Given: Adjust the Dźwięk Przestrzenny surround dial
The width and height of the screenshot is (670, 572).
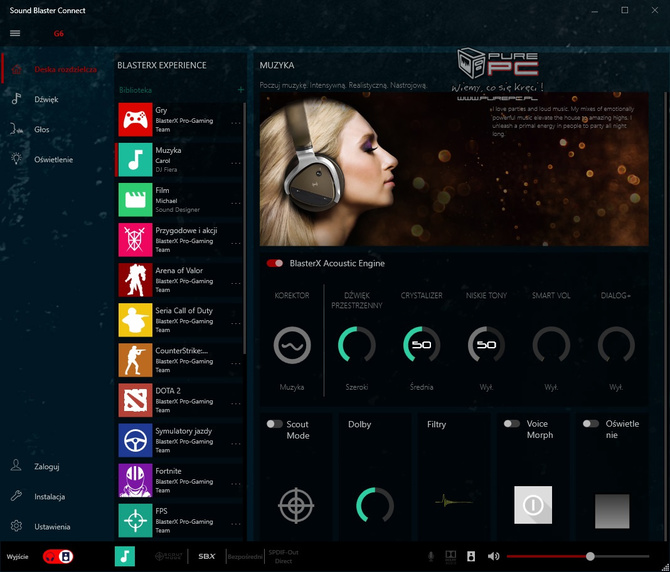Looking at the screenshot, I should 357,345.
